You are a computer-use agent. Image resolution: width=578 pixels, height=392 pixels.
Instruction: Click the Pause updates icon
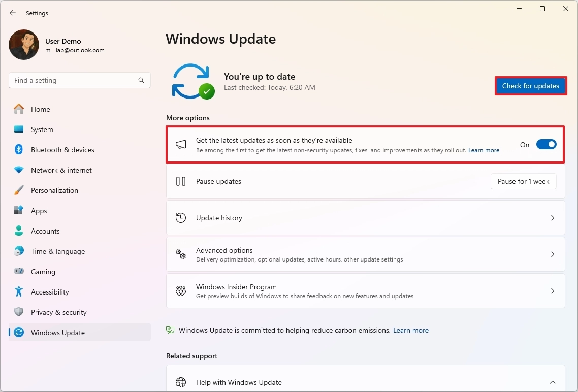click(181, 181)
